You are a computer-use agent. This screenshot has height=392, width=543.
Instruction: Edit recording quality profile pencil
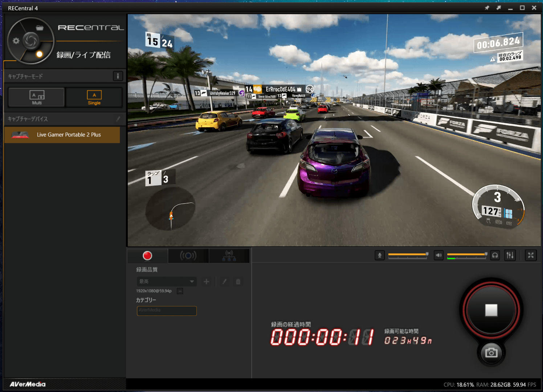tap(224, 281)
